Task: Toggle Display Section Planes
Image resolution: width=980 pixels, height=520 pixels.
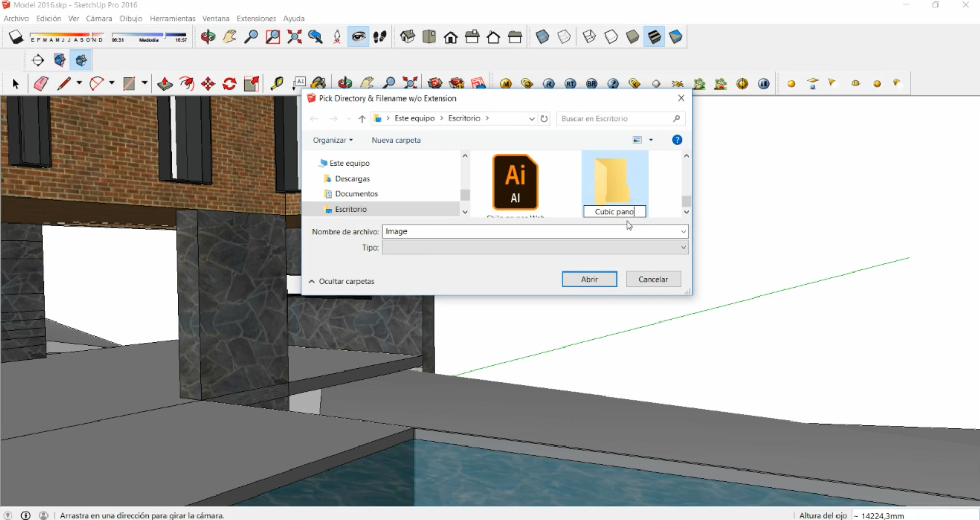Action: 59,60
